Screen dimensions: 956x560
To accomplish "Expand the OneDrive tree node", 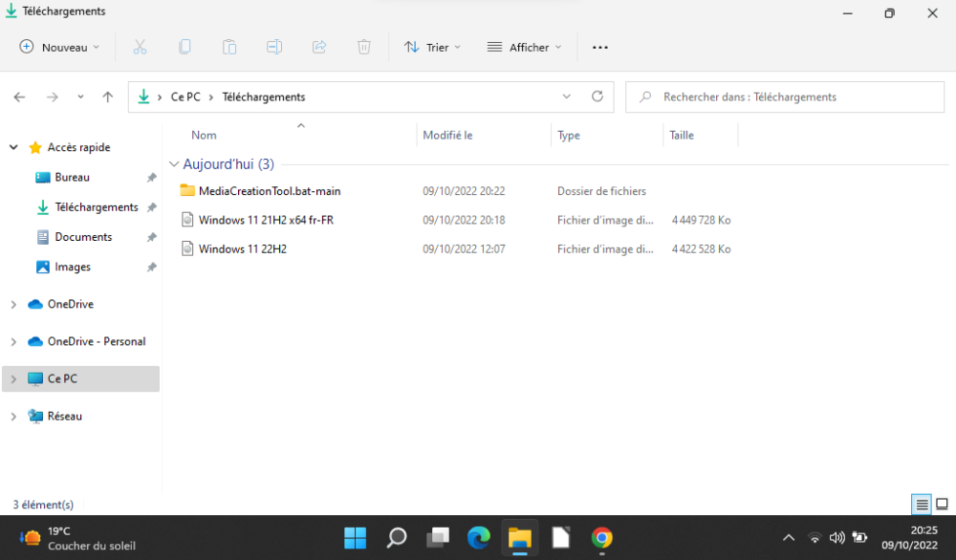I will tap(13, 304).
